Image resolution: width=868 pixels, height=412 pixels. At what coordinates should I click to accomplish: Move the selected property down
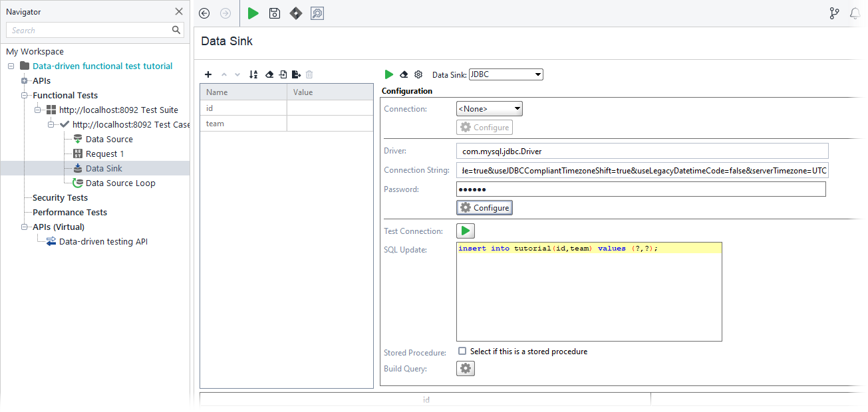pos(237,74)
